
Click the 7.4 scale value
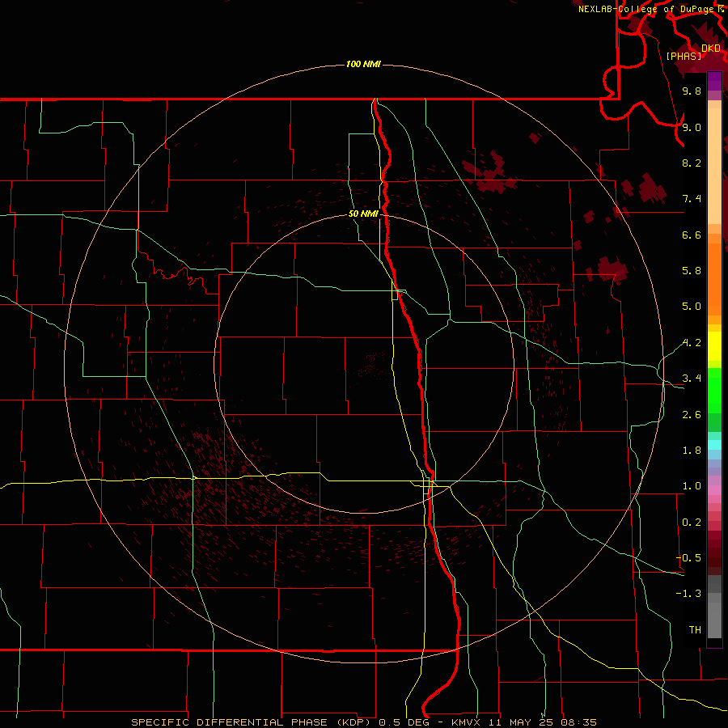(692, 199)
